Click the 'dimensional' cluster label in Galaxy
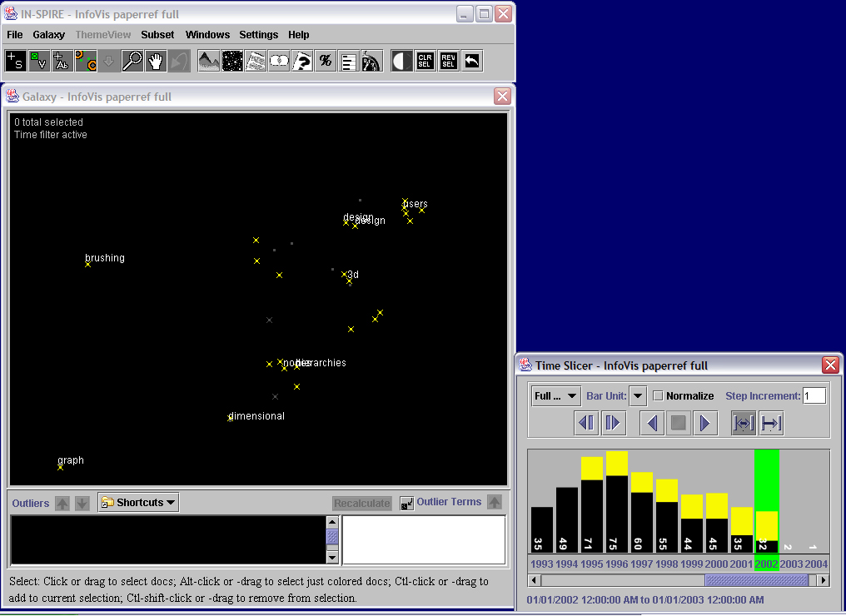 [256, 416]
